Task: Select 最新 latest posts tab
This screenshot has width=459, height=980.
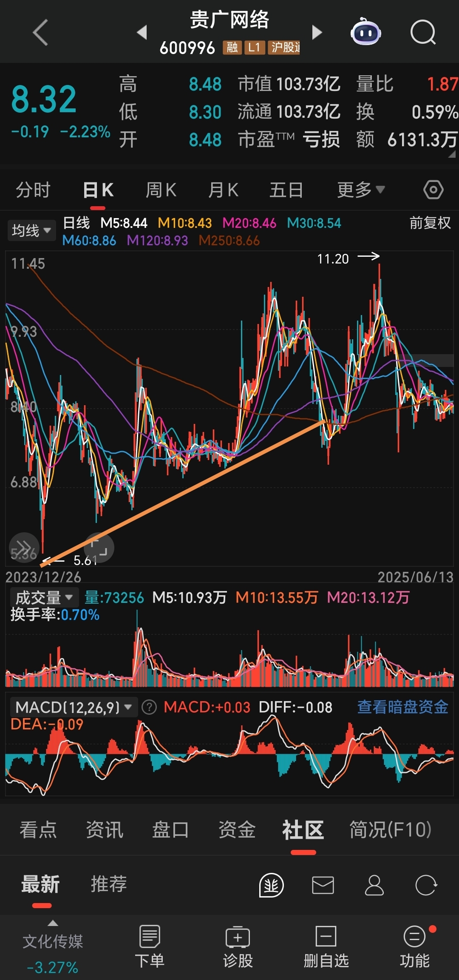Action: pos(40,884)
